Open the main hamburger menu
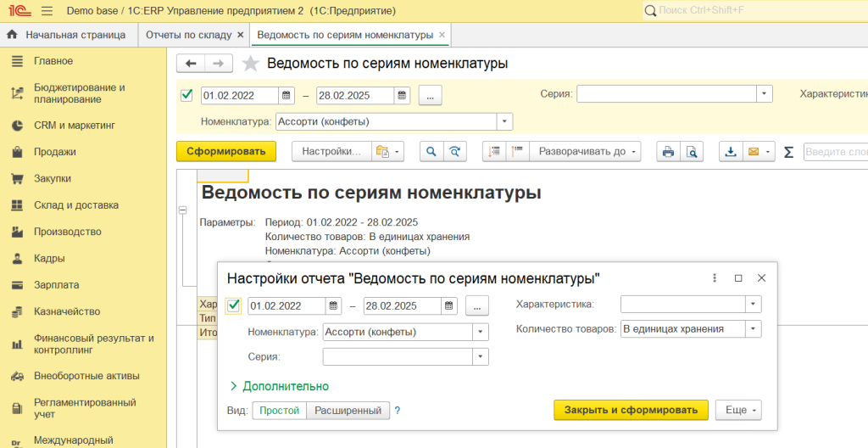868x448 pixels. point(47,10)
